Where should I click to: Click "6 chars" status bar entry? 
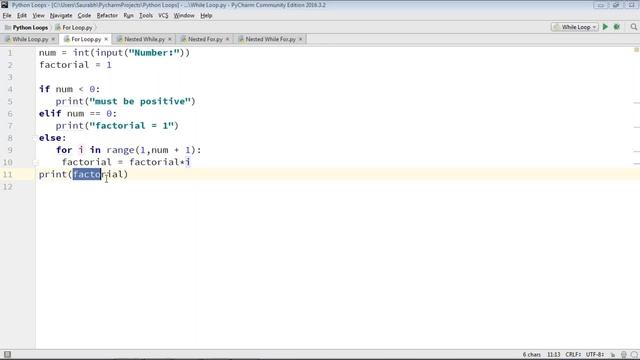coord(531,355)
